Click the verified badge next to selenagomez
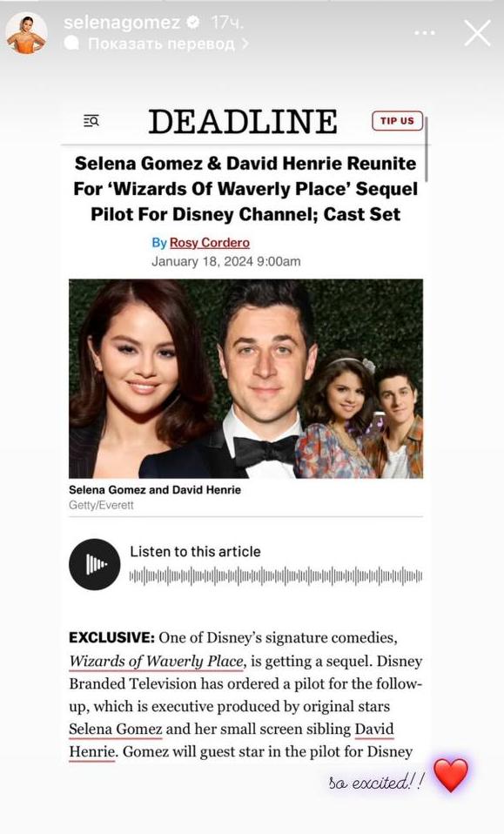504x834 pixels. point(193,23)
